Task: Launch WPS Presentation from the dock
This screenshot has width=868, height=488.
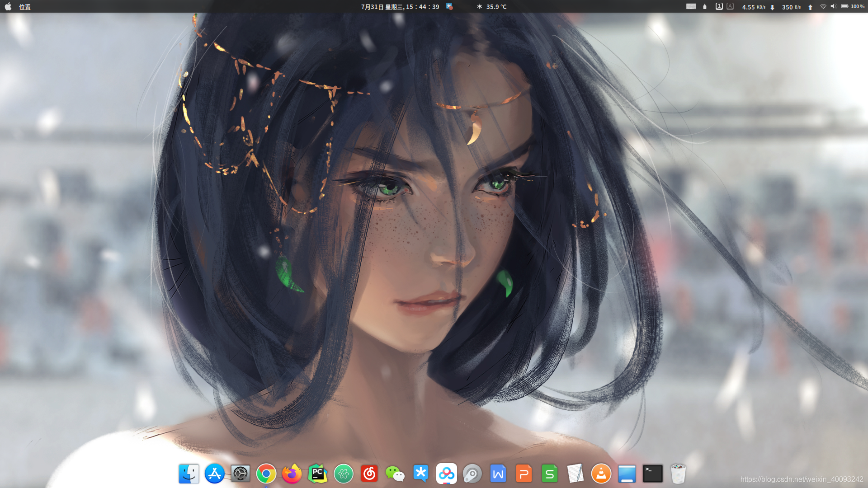Action: pos(524,474)
